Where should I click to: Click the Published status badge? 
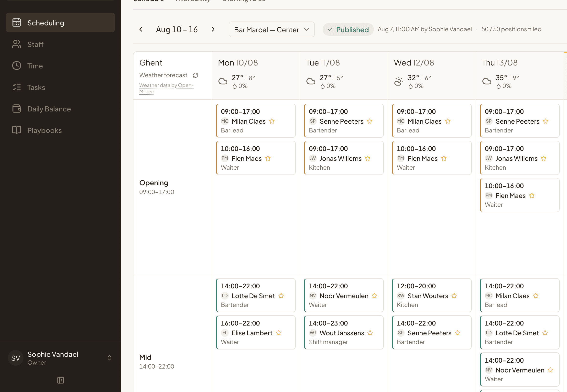348,30
